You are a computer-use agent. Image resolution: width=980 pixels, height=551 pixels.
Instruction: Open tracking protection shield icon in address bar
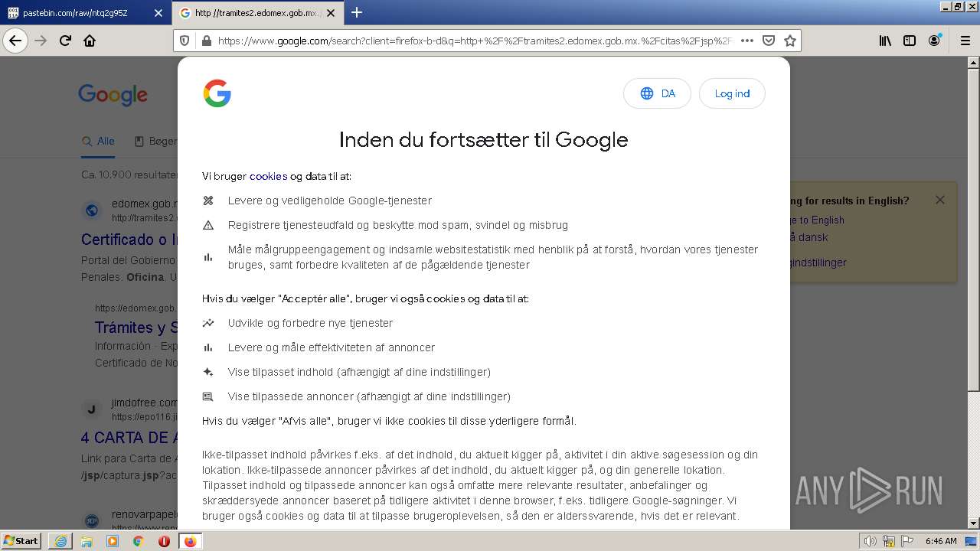pyautogui.click(x=185, y=41)
